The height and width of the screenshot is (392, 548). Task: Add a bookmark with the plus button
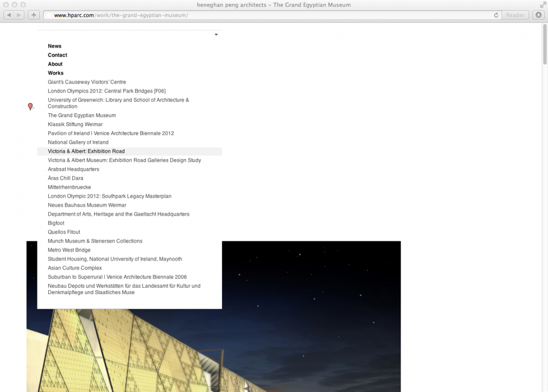(x=34, y=15)
